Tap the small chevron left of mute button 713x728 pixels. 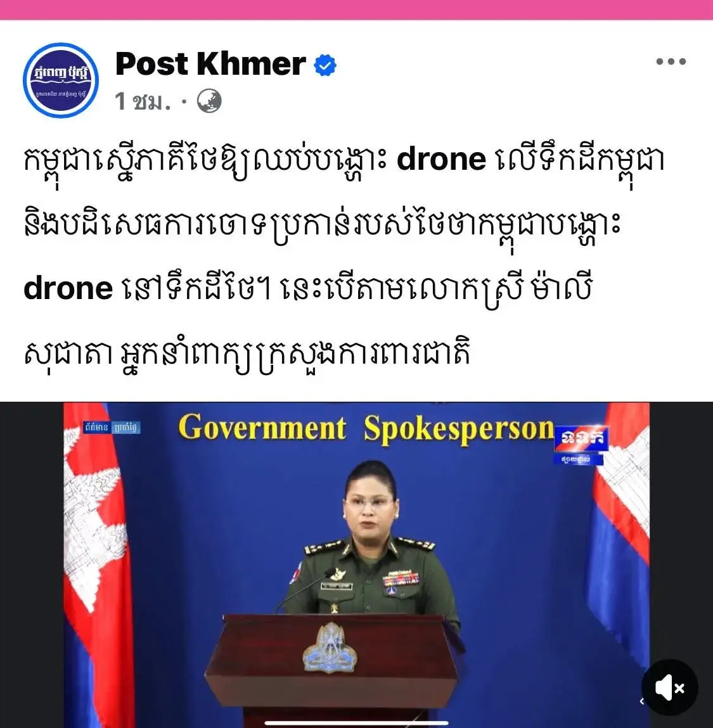tap(641, 701)
